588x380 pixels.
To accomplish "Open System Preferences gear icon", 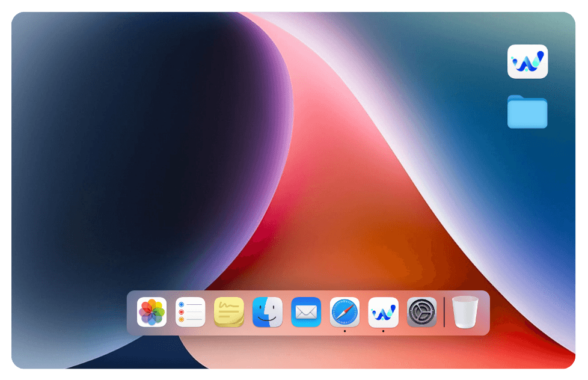I will pyautogui.click(x=422, y=312).
